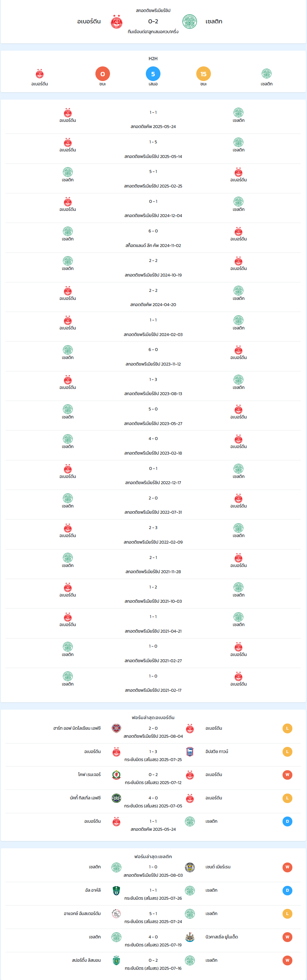Image resolution: width=307 pixels, height=980 pixels.
Task: Click the blue 5 draws circle
Action: pos(153,74)
